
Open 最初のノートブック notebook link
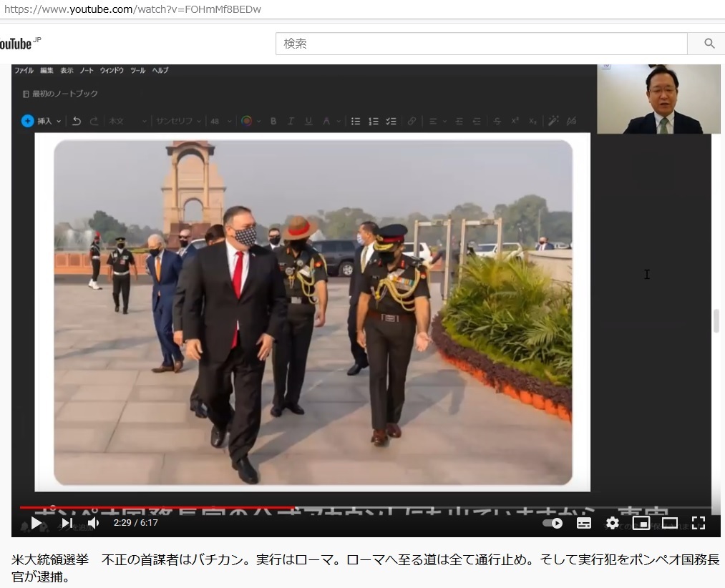click(x=60, y=94)
